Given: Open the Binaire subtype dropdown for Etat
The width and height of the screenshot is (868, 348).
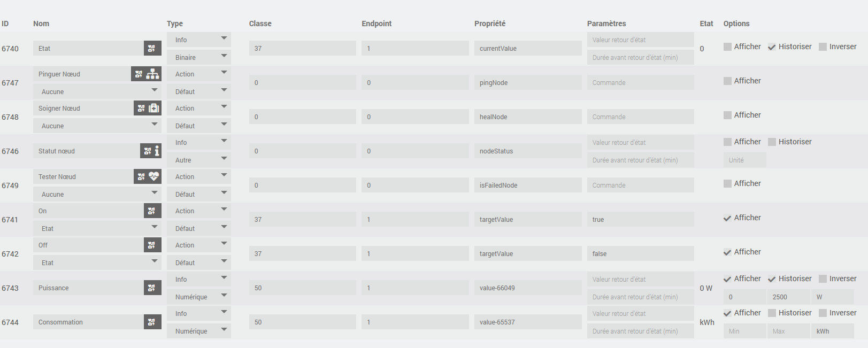Looking at the screenshot, I should (x=198, y=57).
